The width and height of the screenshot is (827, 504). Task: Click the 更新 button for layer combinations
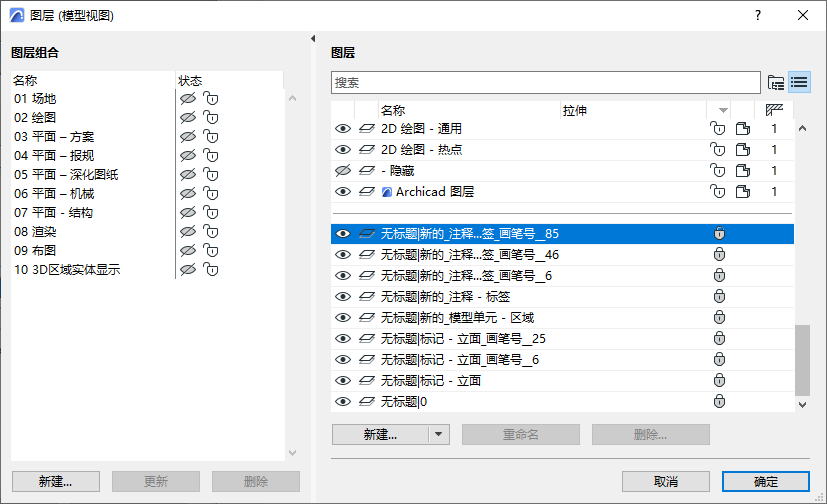click(x=156, y=481)
